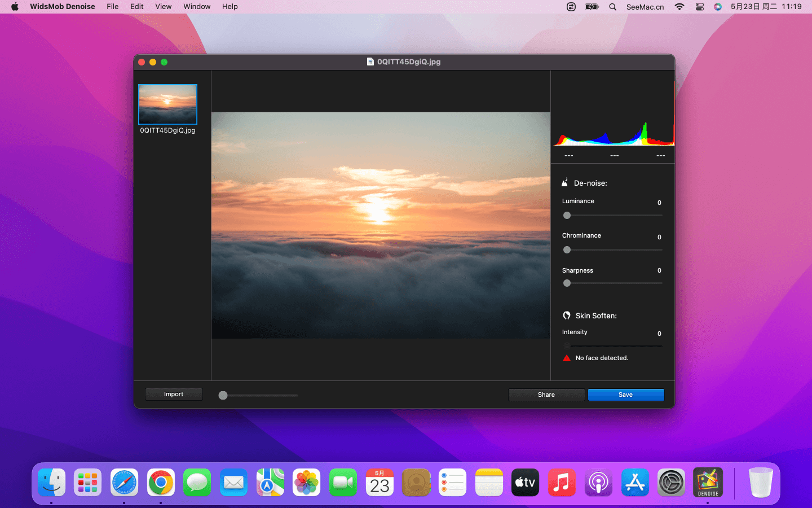812x508 pixels.
Task: Click the De-noise section icon
Action: [x=565, y=183]
